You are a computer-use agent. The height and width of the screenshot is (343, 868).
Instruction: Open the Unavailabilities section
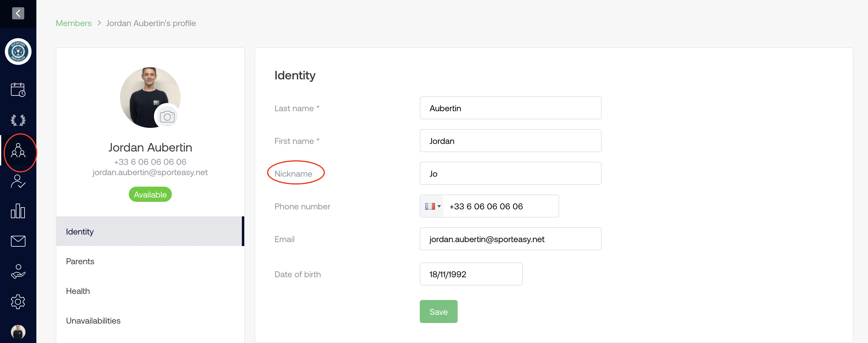pos(93,320)
